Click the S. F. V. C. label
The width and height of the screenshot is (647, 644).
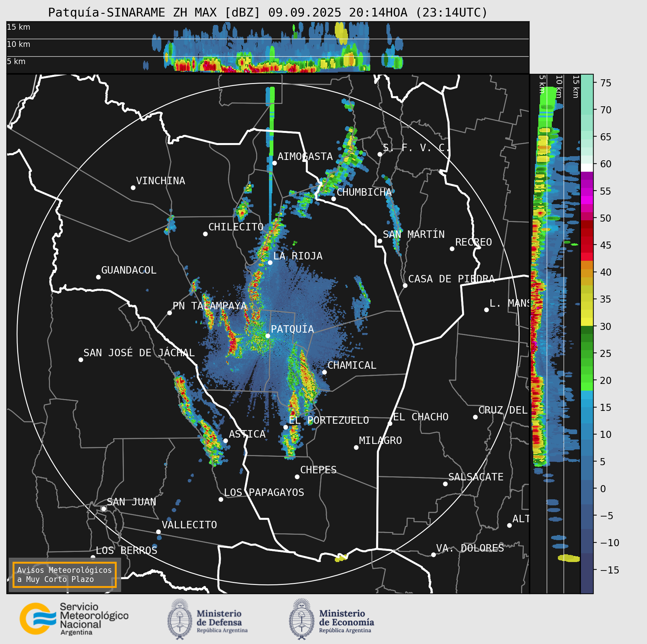(416, 147)
